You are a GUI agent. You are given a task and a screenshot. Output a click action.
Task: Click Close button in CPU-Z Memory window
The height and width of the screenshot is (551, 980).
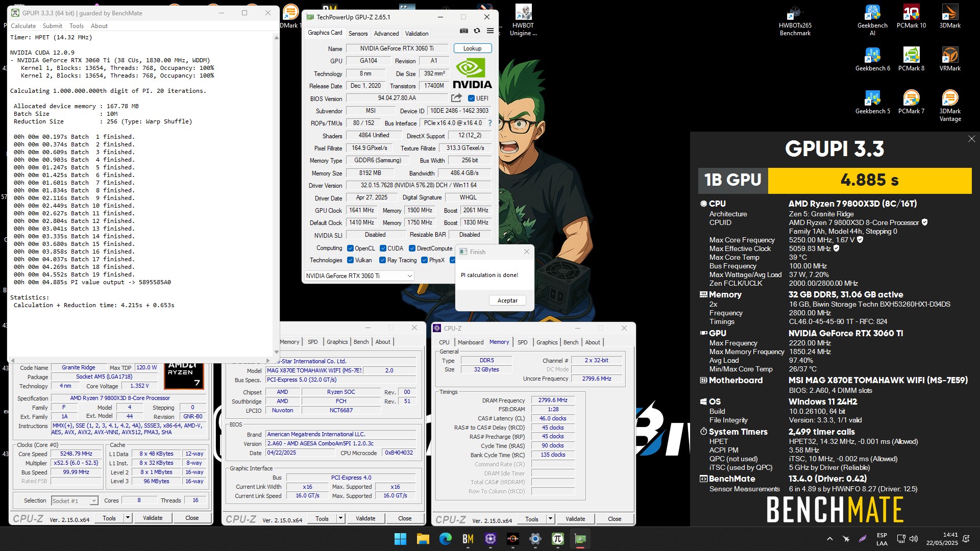click(x=615, y=519)
